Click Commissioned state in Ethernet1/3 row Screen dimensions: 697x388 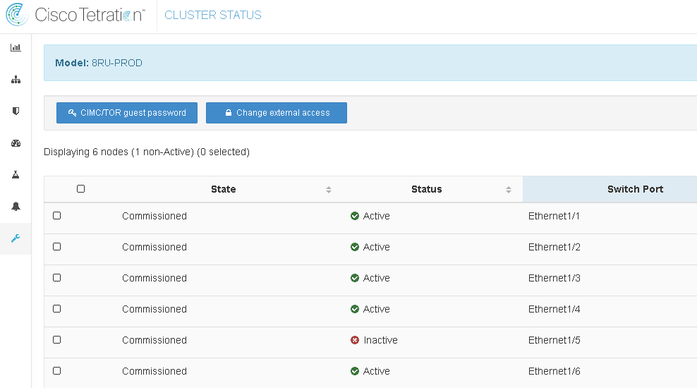(154, 278)
